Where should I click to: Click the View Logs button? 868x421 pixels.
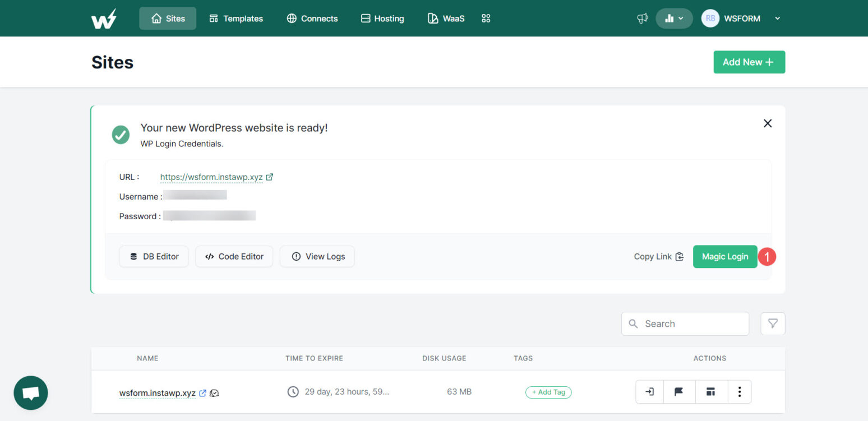tap(317, 256)
